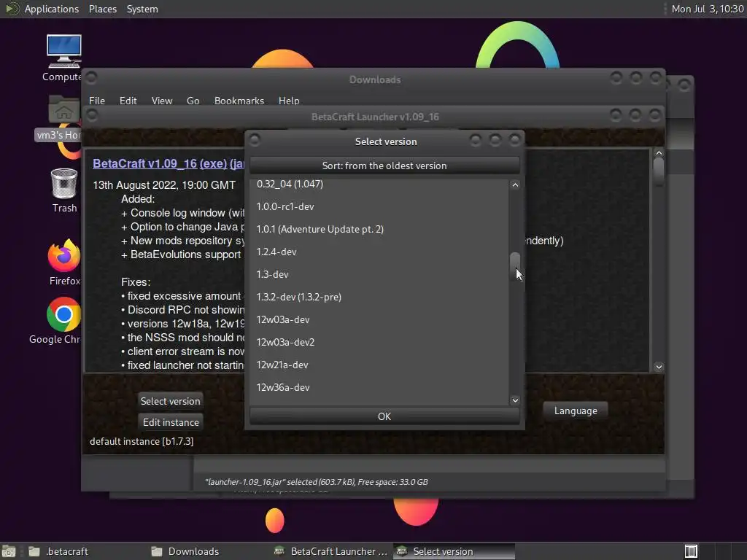Click the BetaCraft Launcher v1.09_16 title bar
This screenshot has width=747, height=560.
[375, 117]
